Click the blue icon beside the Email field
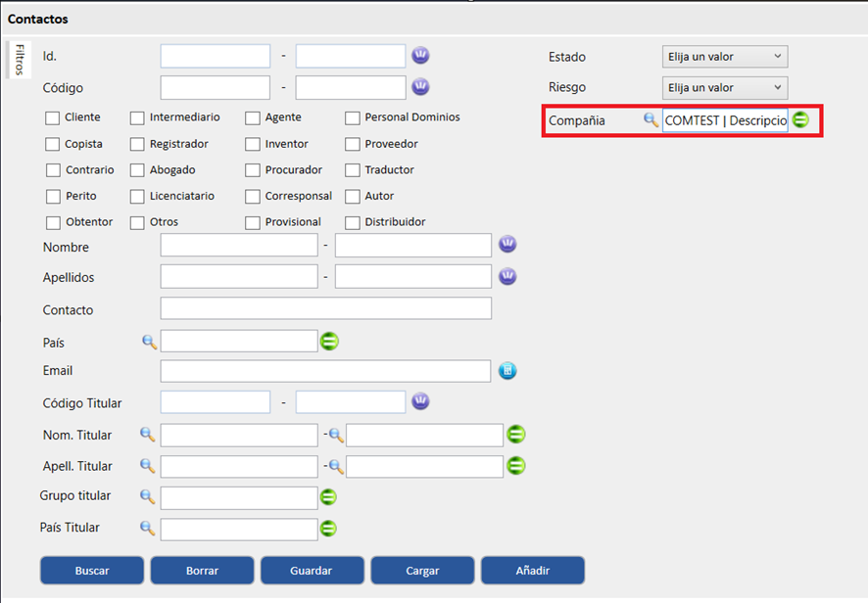Image resolution: width=868 pixels, height=603 pixels. point(507,371)
